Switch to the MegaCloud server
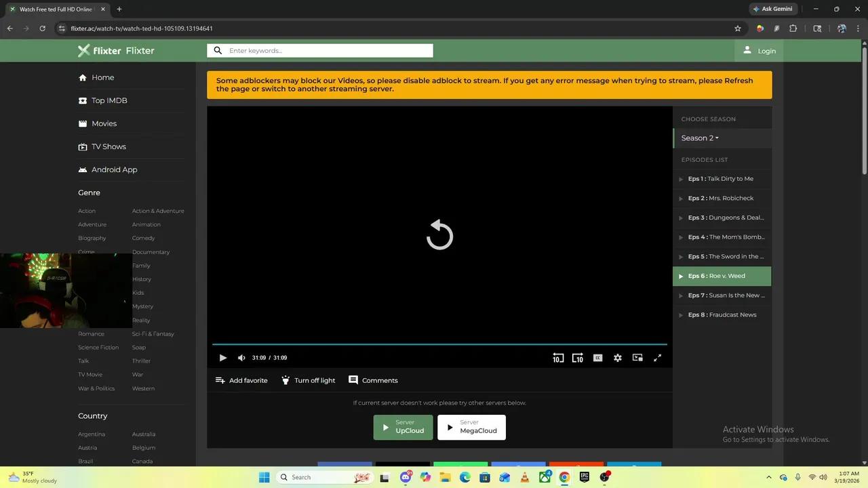The width and height of the screenshot is (868, 488). [x=471, y=428]
